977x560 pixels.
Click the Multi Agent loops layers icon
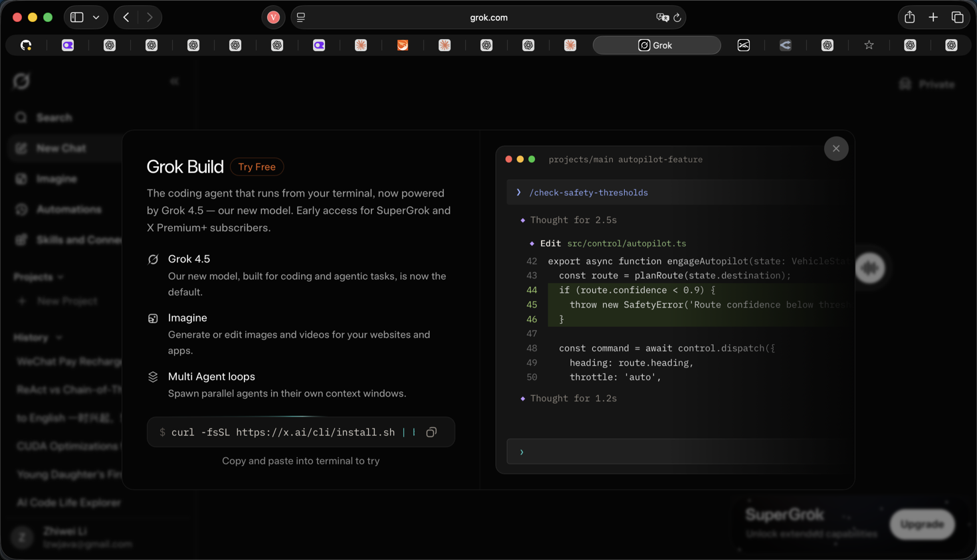pyautogui.click(x=153, y=377)
